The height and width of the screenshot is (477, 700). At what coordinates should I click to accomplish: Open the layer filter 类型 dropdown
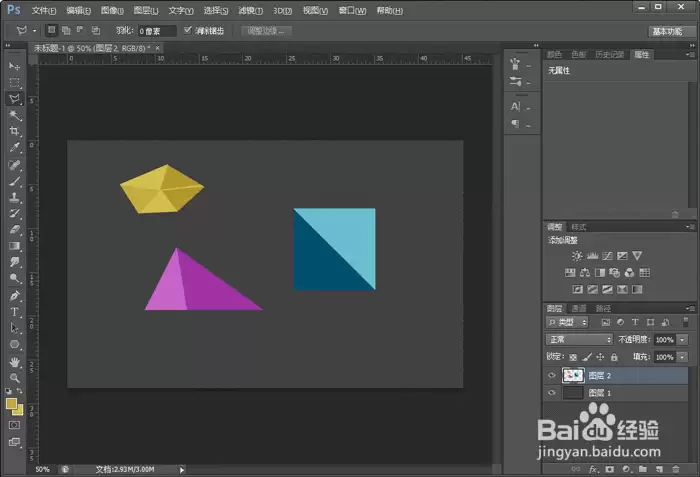(567, 322)
